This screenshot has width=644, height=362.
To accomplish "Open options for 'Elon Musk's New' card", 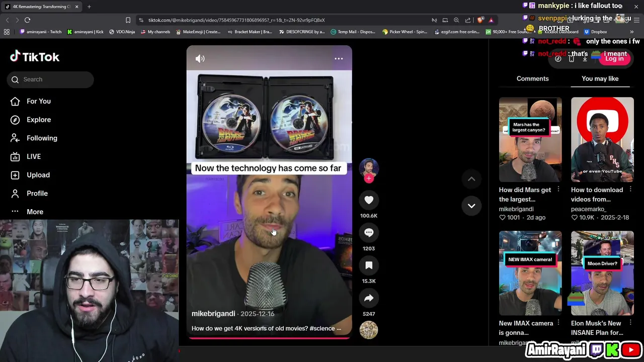I will (630, 323).
